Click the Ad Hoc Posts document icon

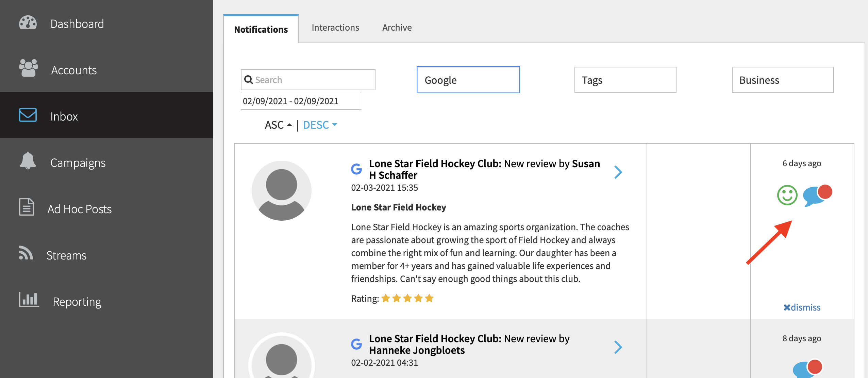27,207
